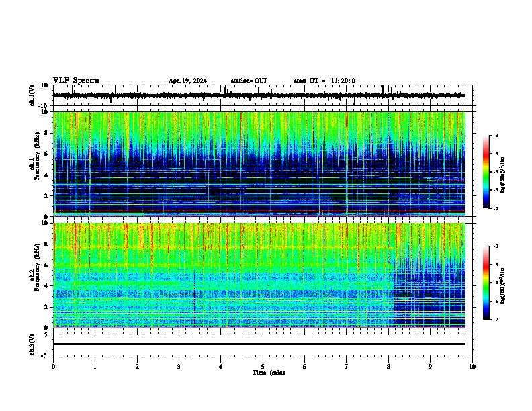Viewport: 532px width, 411px height.
Task: Click the "10" tick on the Time axis
Action: tap(472, 367)
